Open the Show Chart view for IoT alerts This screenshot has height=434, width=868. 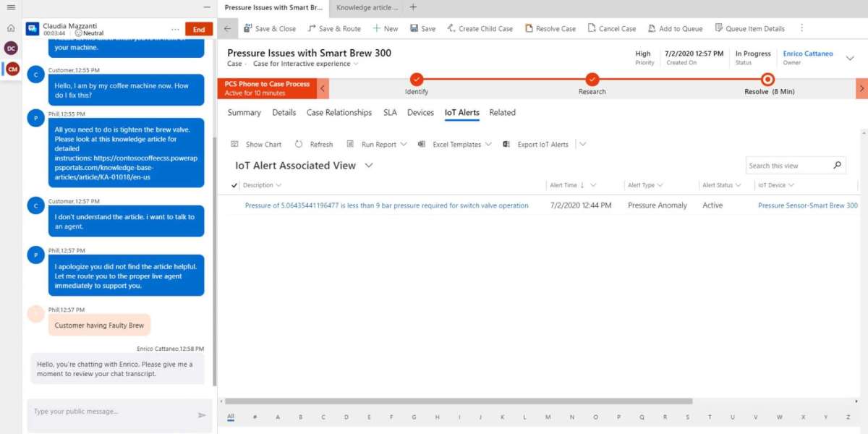click(257, 144)
